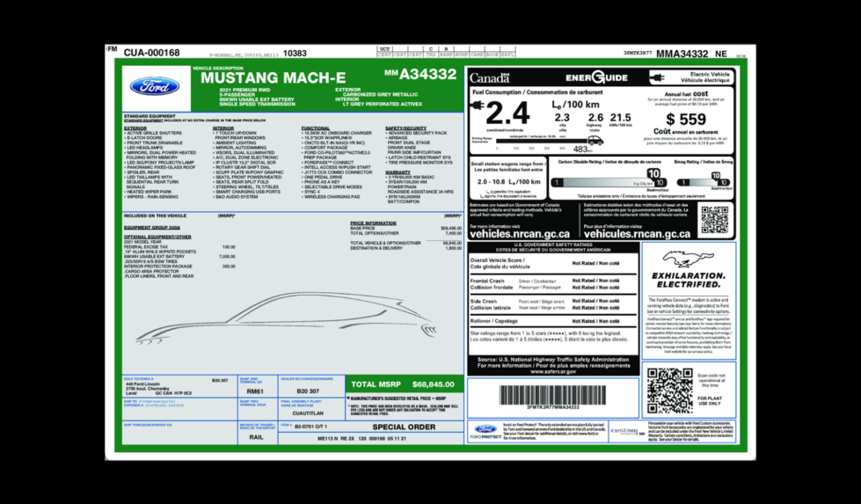This screenshot has width=861, height=504.
Task: Click the Ford Protect logo
Action: (x=485, y=432)
